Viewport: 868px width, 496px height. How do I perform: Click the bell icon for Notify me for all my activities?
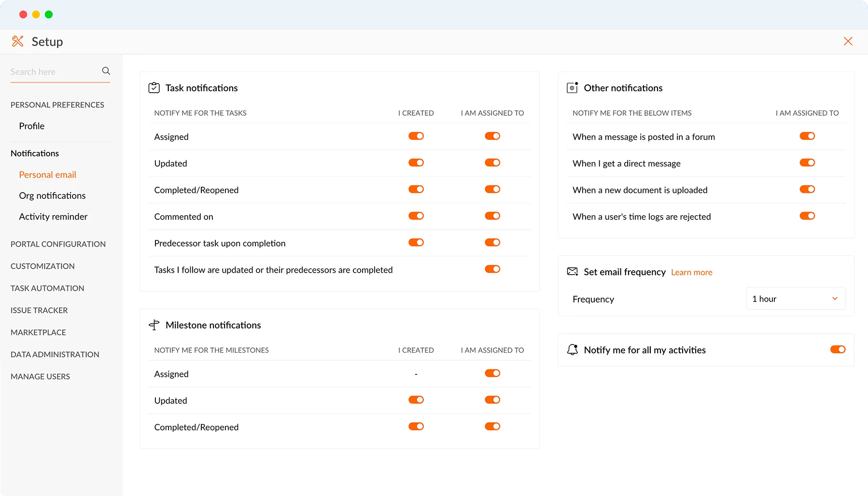click(x=573, y=350)
